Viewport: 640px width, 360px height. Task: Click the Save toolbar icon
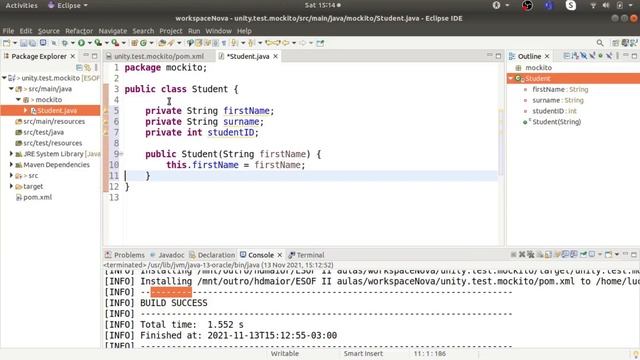[x=23, y=43]
